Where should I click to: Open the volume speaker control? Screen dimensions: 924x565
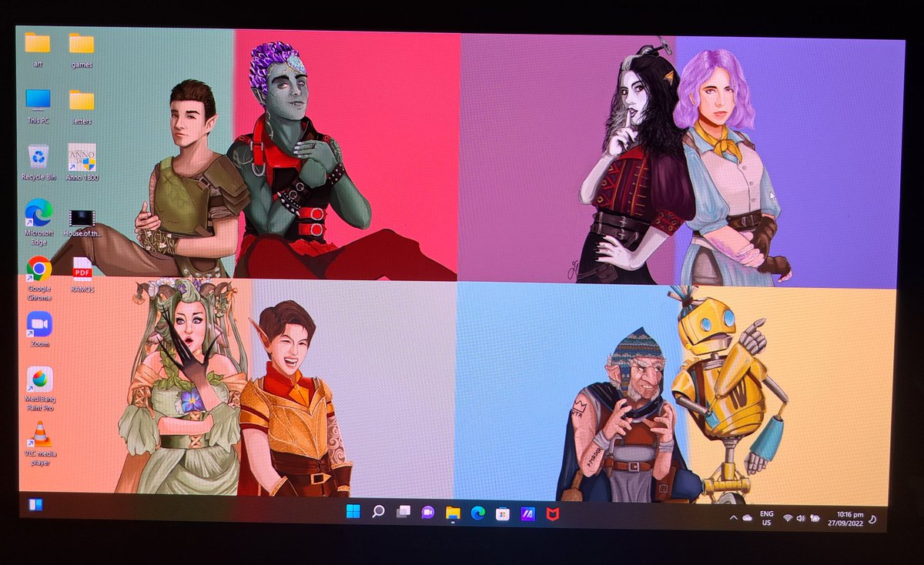point(801,520)
